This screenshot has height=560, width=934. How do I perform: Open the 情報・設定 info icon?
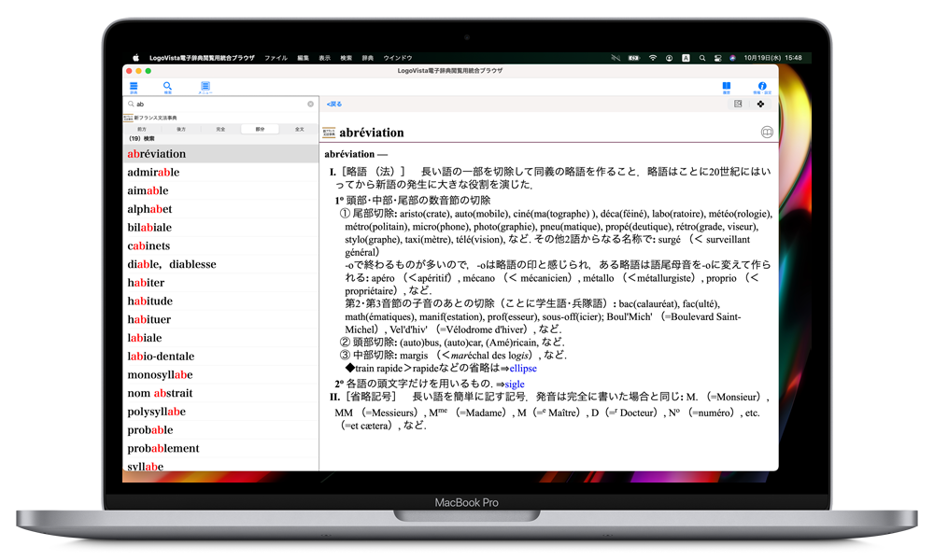(x=762, y=88)
